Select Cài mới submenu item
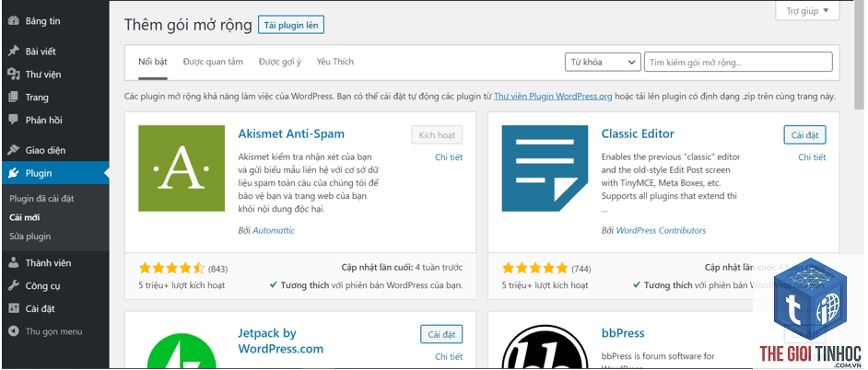The width and height of the screenshot is (868, 370). point(24,217)
